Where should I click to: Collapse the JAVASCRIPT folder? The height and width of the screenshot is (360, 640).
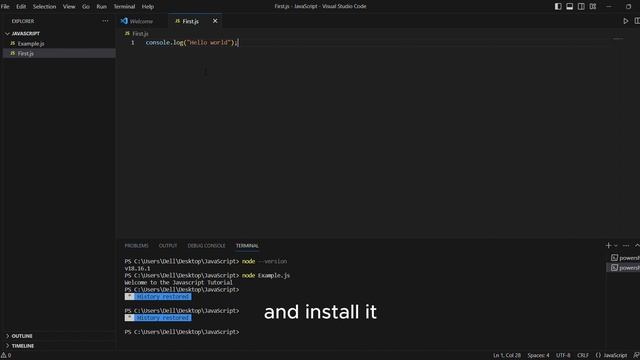25,33
